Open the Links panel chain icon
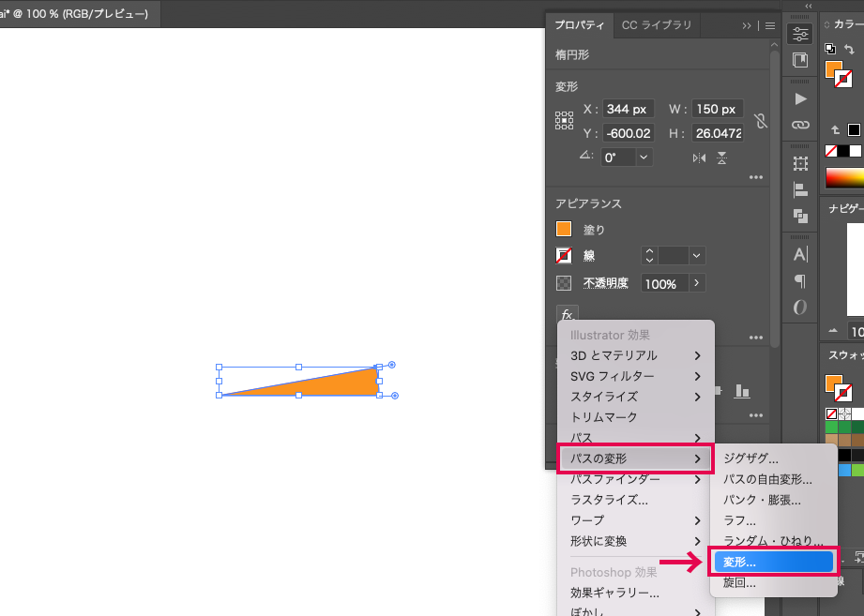This screenshot has width=864, height=616. pyautogui.click(x=800, y=124)
